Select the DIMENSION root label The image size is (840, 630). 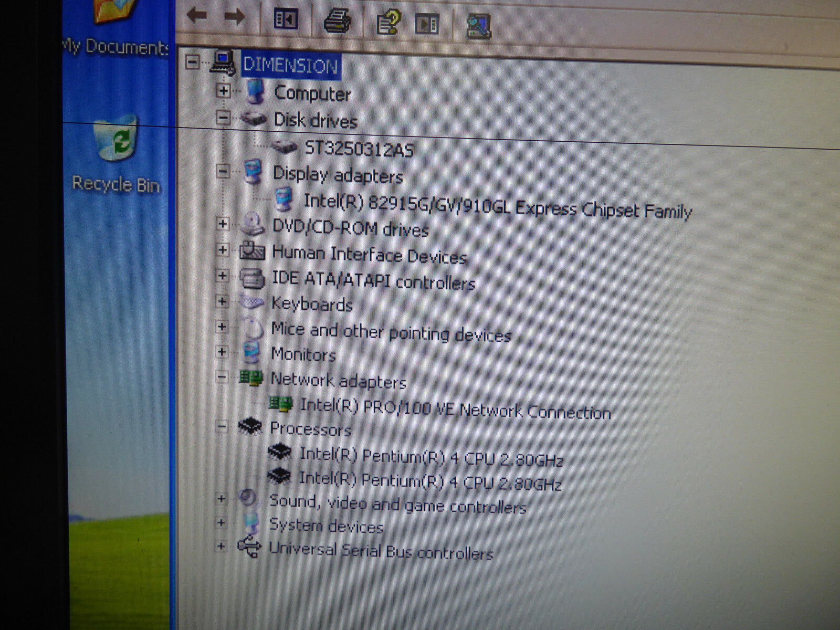coord(291,66)
